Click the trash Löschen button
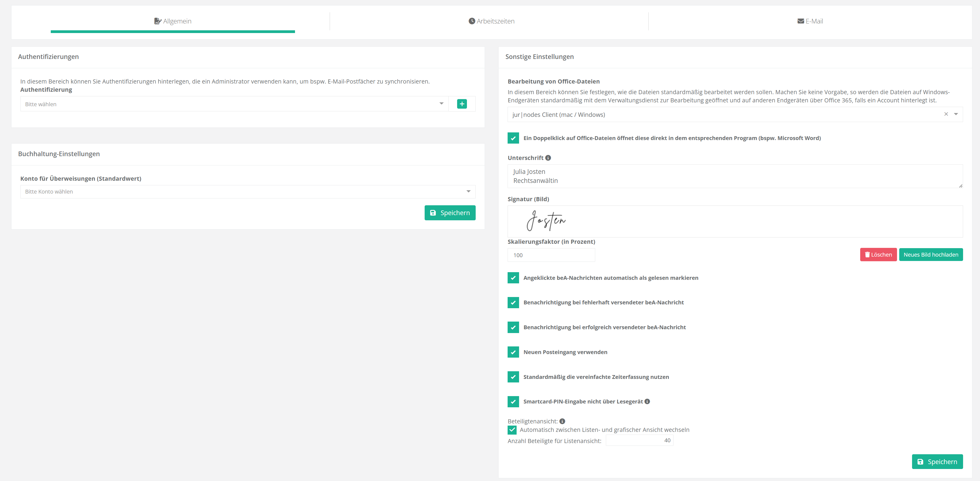This screenshot has height=481, width=980. click(x=878, y=255)
